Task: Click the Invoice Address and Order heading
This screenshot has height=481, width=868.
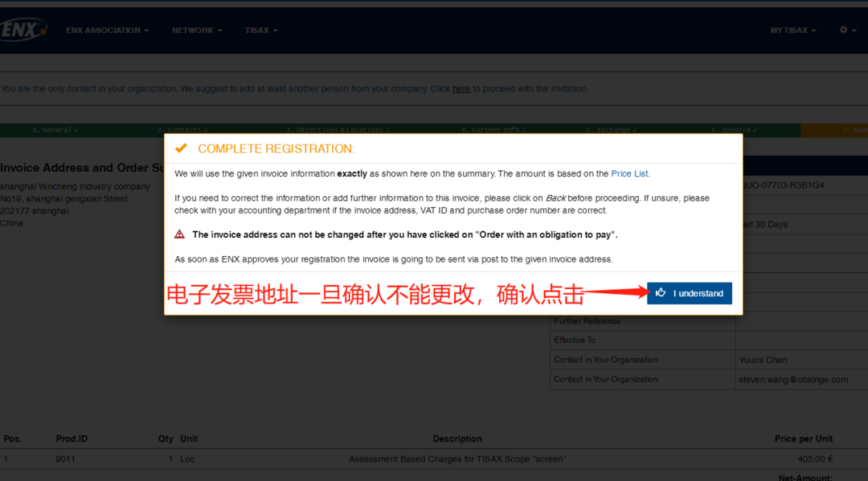Action: click(x=82, y=168)
